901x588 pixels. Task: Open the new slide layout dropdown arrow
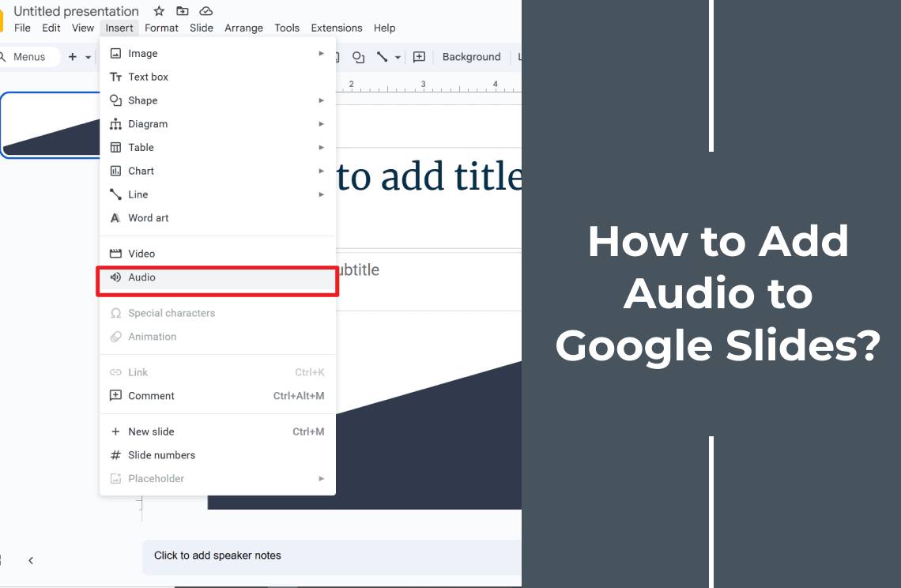pos(88,57)
